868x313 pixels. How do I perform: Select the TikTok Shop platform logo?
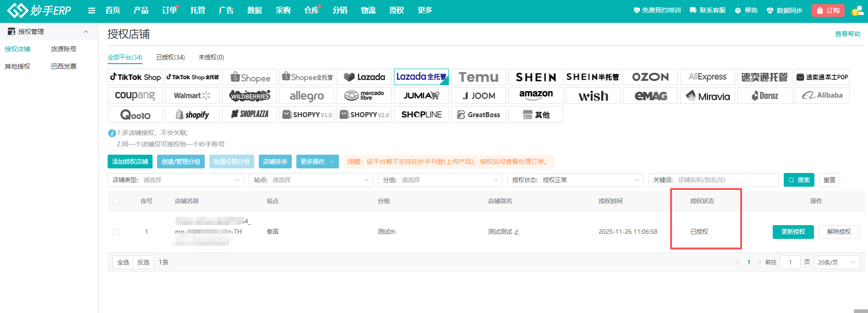coord(135,77)
